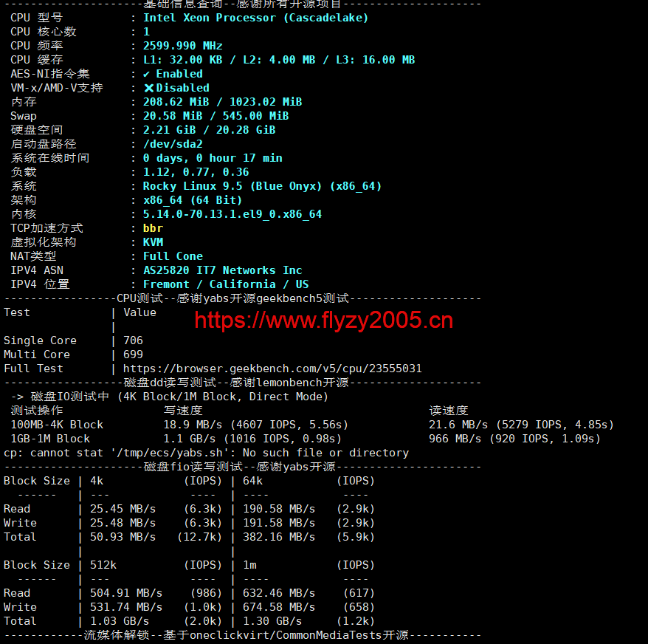Click Swap value '20.58 MiB / 545.00 MiB'
This screenshot has width=648, height=644.
coord(216,116)
